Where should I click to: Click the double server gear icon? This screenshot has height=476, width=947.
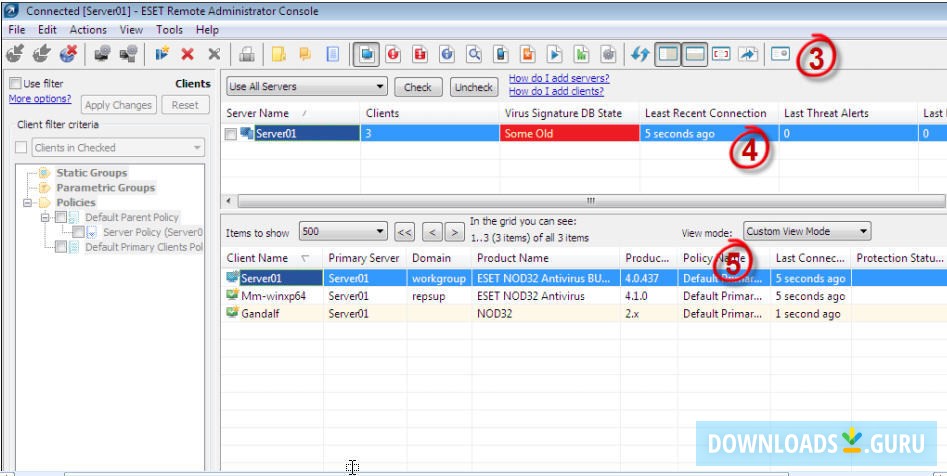click(128, 54)
